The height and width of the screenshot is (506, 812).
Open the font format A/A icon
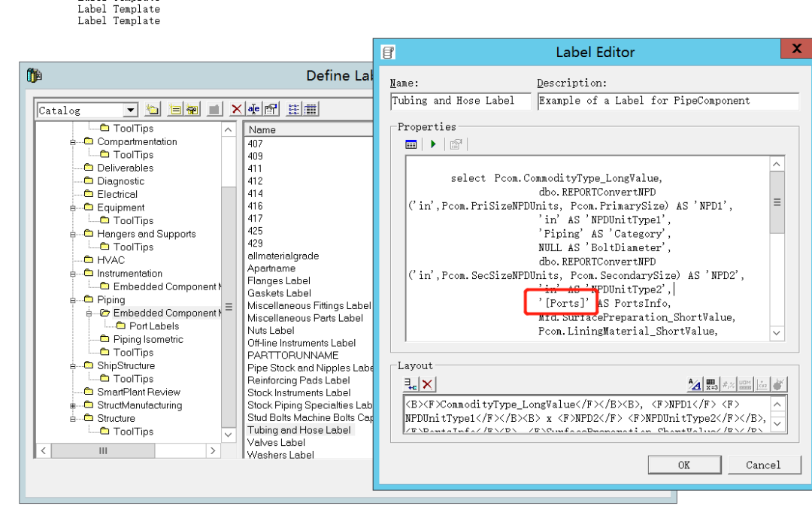coord(695,384)
